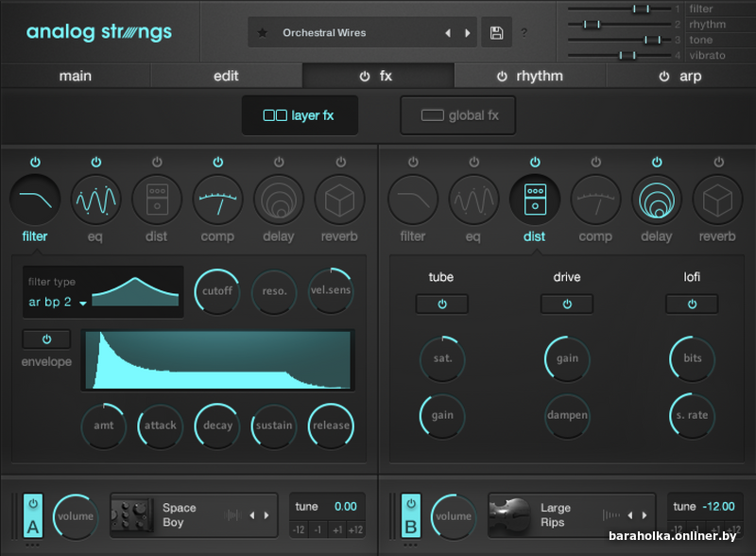Open the reverb cube icon in left layer
This screenshot has height=556, width=756.
tap(339, 200)
